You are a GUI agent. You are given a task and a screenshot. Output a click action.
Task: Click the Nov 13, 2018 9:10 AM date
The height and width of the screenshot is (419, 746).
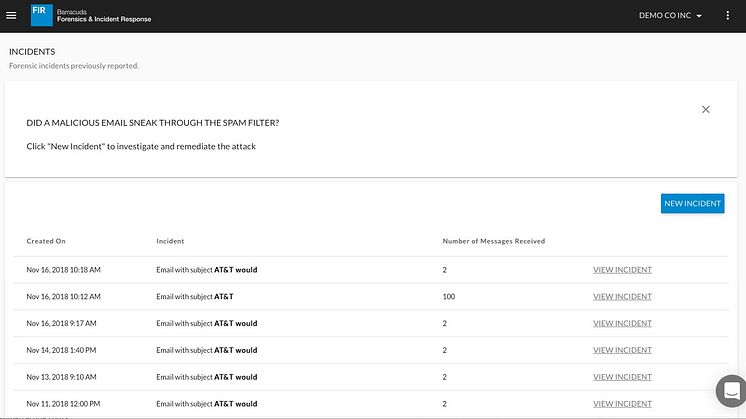(x=61, y=377)
